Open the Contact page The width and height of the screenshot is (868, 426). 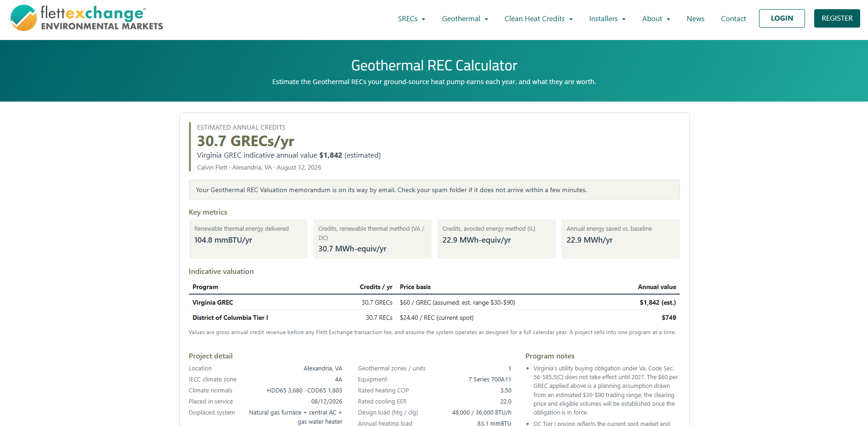(733, 19)
